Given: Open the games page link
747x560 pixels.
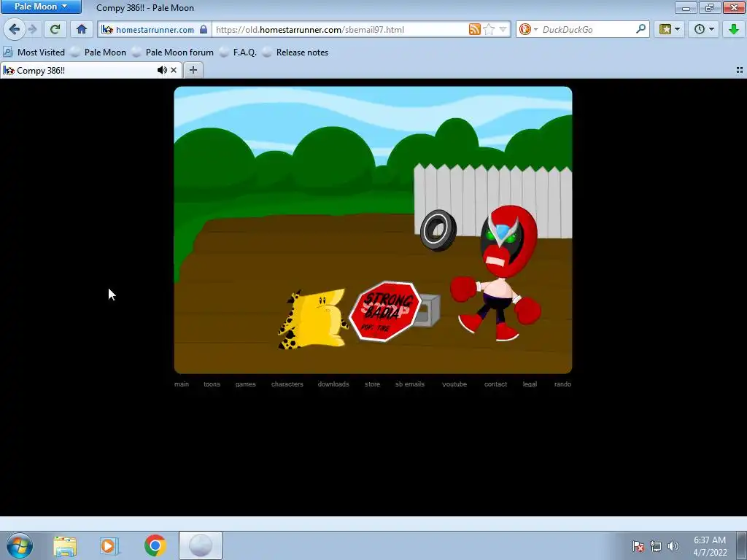Looking at the screenshot, I should point(245,384).
